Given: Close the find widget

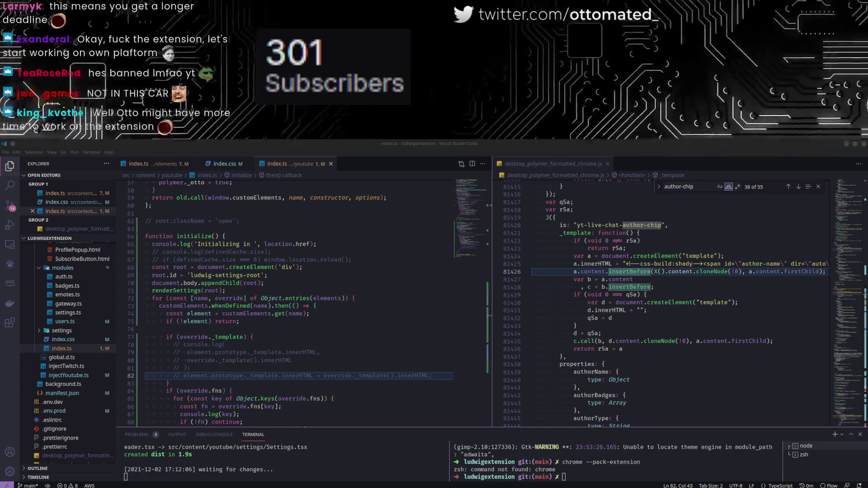Looking at the screenshot, I should pyautogui.click(x=819, y=187).
